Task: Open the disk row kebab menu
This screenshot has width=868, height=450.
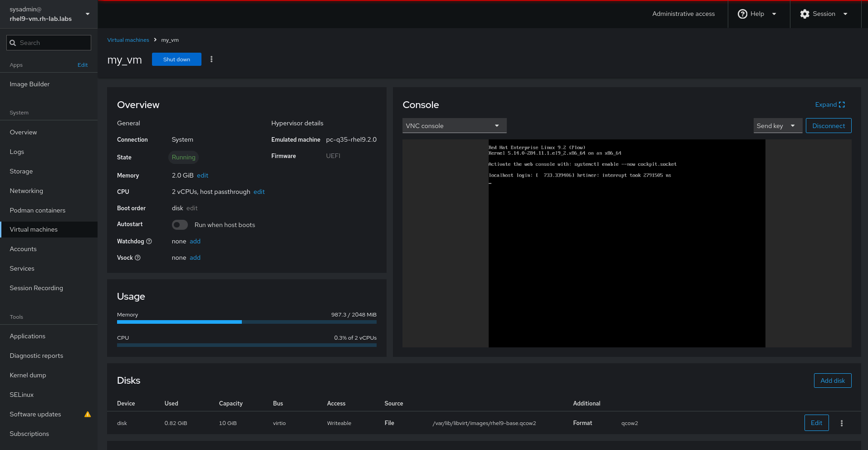Action: point(841,423)
